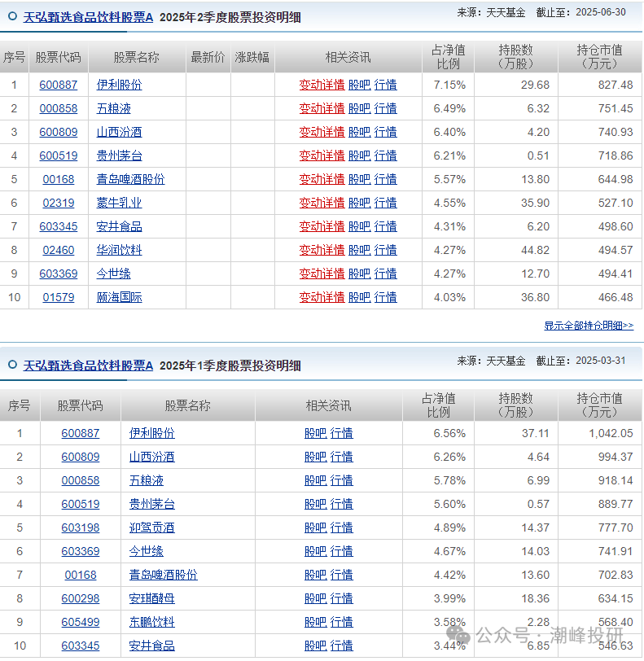Open 天弘甄选食品饮料股票A link in Q1 section

pos(88,366)
